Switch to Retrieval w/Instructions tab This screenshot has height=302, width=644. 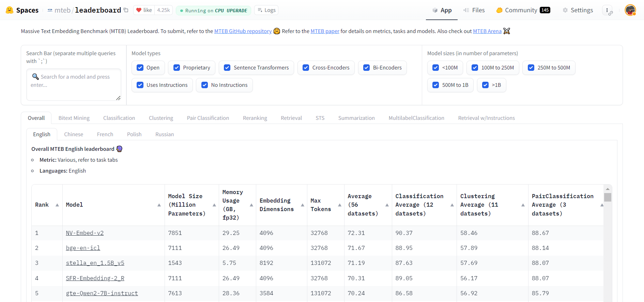coord(487,118)
